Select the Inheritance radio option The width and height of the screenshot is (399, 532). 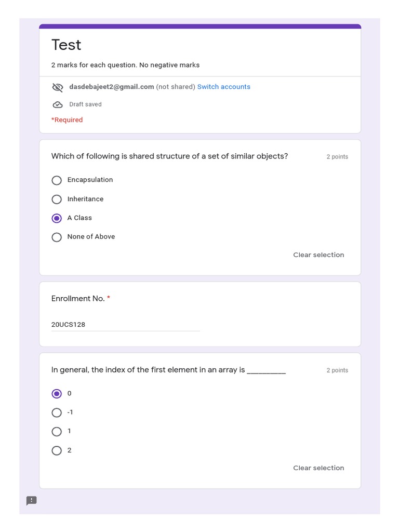point(57,199)
